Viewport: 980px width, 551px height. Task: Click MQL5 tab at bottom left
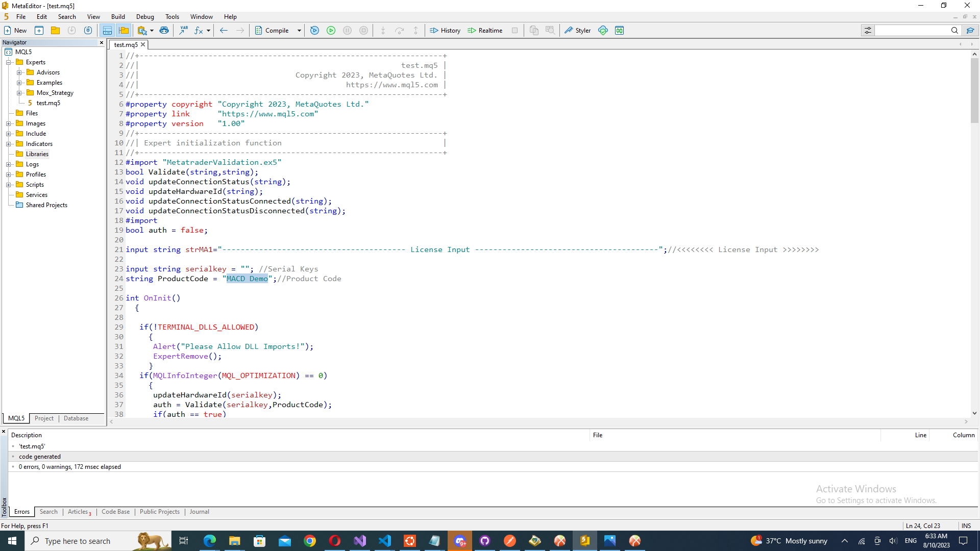tap(15, 418)
